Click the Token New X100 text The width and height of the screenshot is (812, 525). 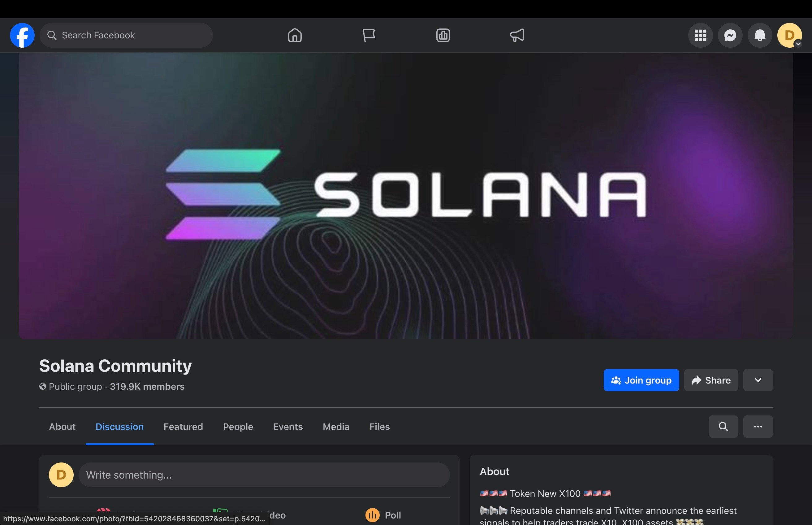click(545, 493)
